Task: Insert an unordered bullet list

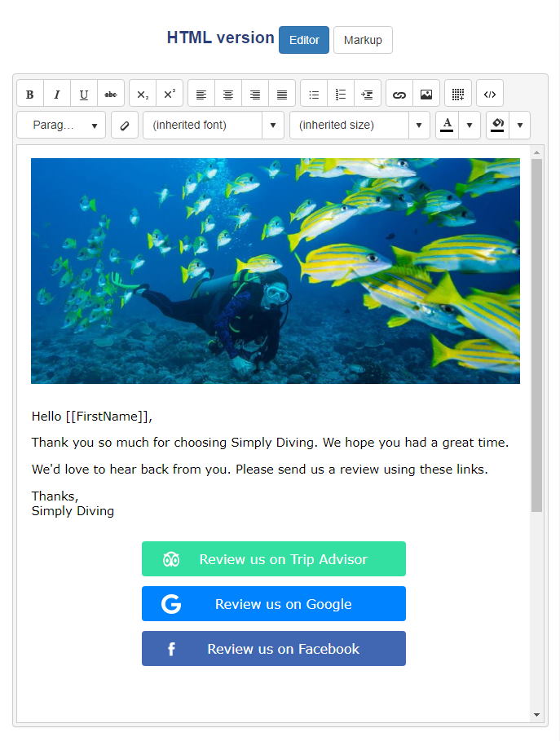Action: click(314, 94)
